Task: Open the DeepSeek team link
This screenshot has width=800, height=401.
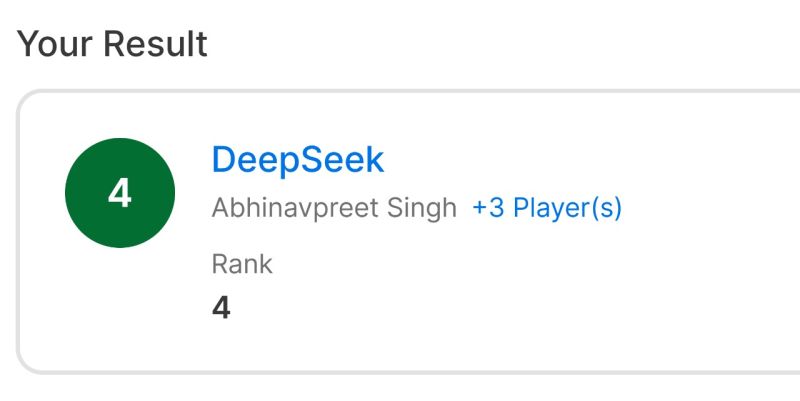Action: pyautogui.click(x=297, y=160)
